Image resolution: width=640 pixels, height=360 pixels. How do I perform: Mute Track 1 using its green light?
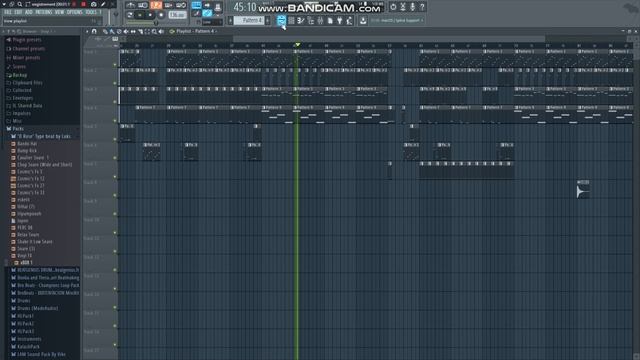point(115,64)
